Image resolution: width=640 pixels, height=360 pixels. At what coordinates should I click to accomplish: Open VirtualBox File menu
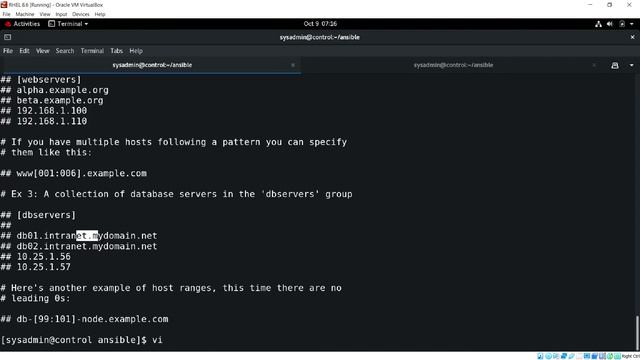(x=7, y=14)
